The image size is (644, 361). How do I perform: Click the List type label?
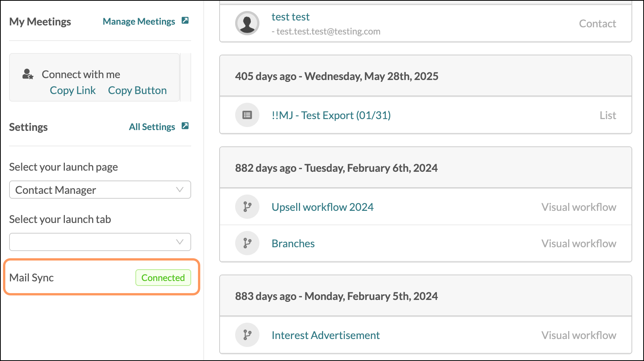608,115
